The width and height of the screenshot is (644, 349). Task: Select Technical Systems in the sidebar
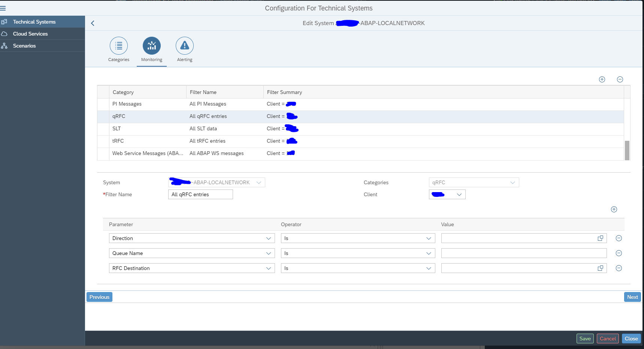[42, 22]
